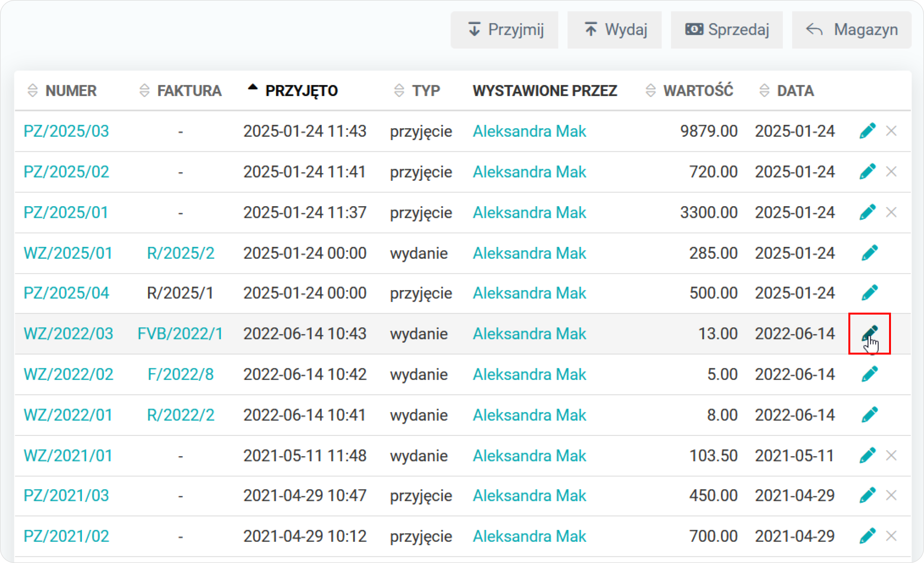Image resolution: width=924 pixels, height=563 pixels.
Task: Open Sprzedaj sale action
Action: pyautogui.click(x=726, y=30)
